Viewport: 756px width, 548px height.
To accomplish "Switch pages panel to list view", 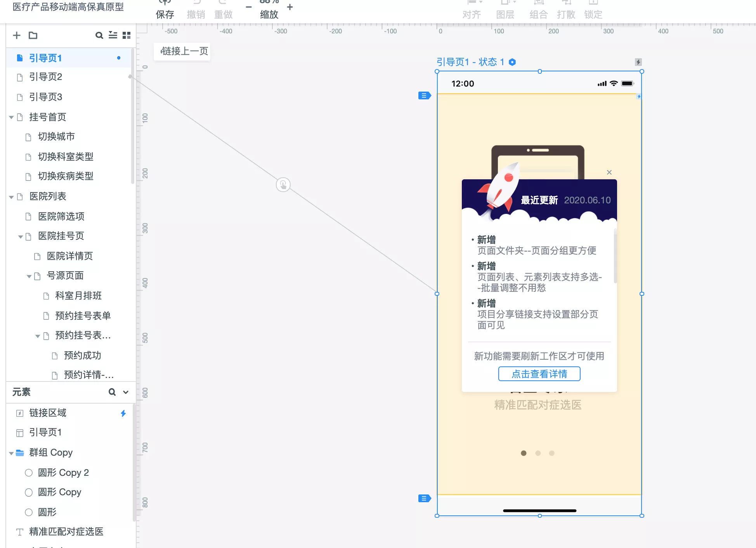I will point(113,35).
